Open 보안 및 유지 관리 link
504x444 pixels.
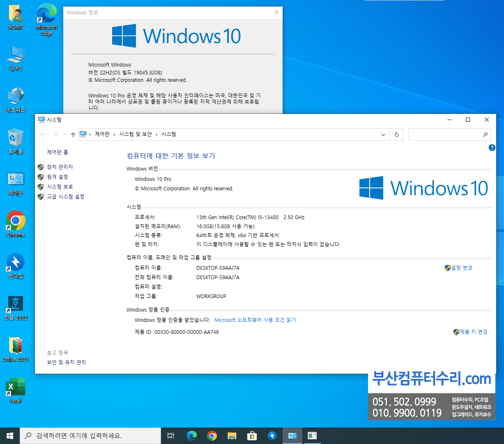pos(67,362)
